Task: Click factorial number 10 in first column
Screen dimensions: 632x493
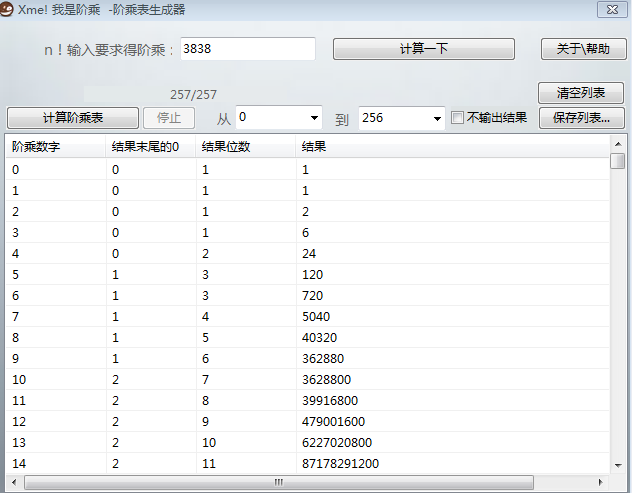Action: (19, 380)
